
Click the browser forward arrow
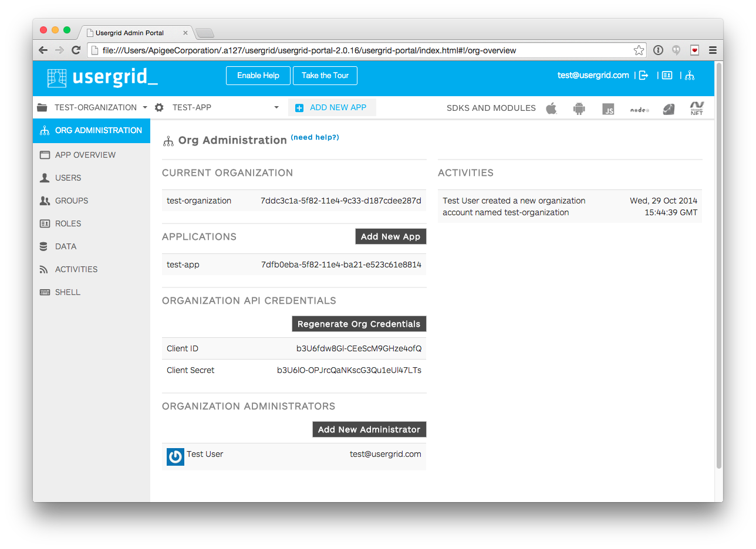59,50
